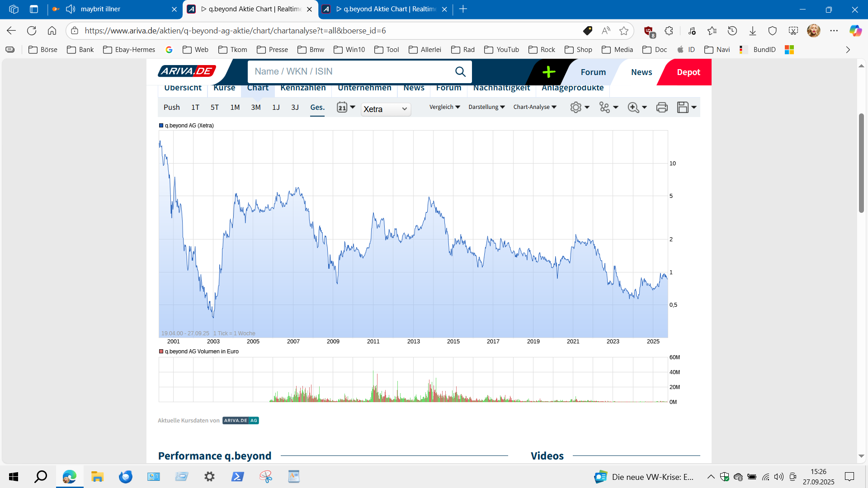Viewport: 868px width, 488px height.
Task: Select the 3M time range
Action: (x=255, y=108)
